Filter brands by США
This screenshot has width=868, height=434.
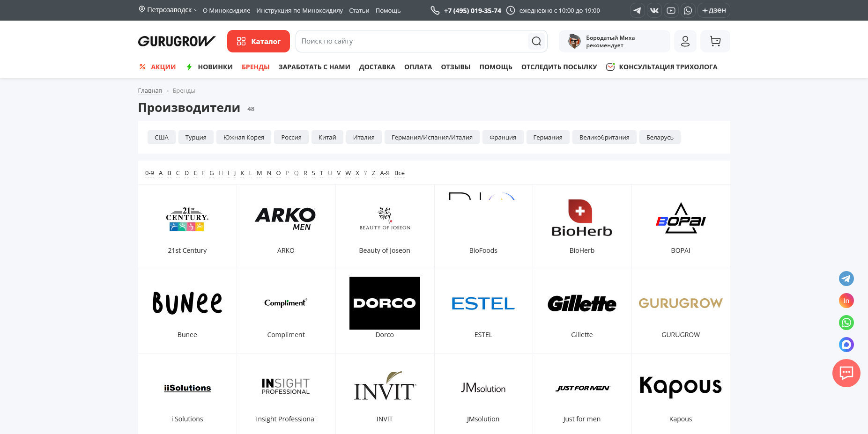(162, 137)
